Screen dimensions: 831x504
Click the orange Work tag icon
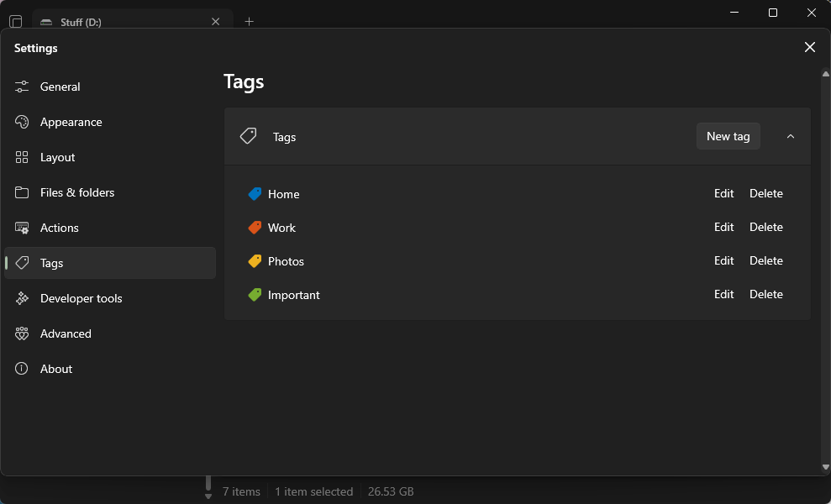[x=255, y=228]
